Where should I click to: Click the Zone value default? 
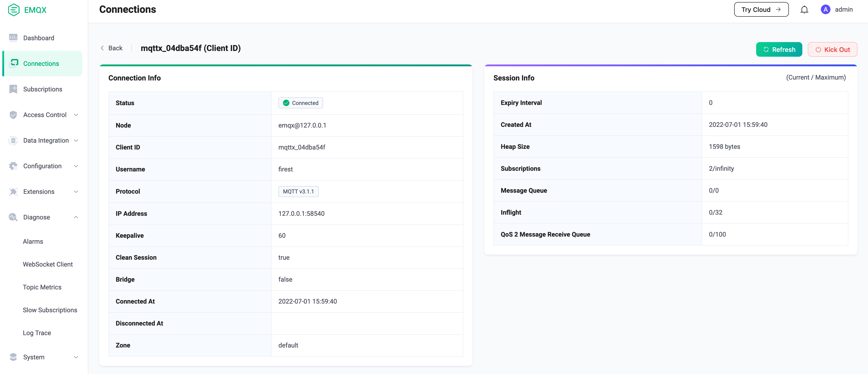point(288,345)
